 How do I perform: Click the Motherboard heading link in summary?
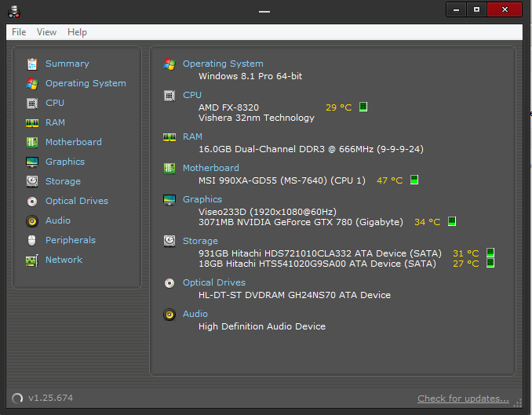[x=211, y=168]
